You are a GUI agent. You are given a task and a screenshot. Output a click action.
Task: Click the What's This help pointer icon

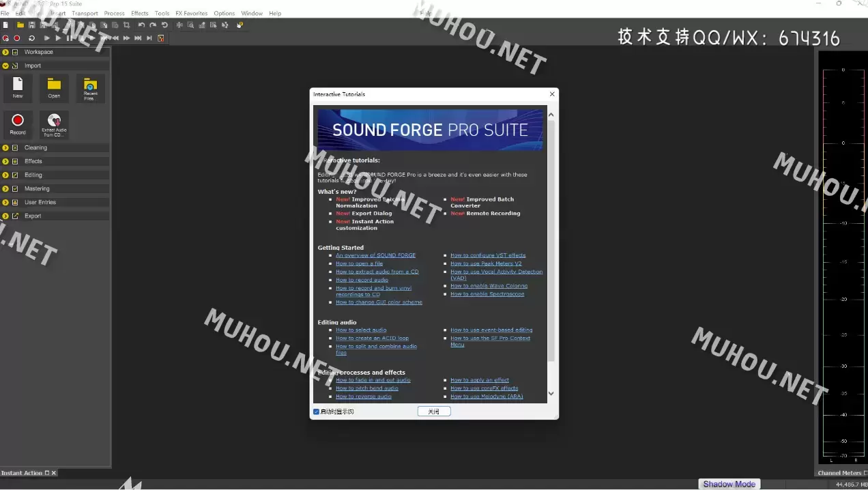[240, 25]
